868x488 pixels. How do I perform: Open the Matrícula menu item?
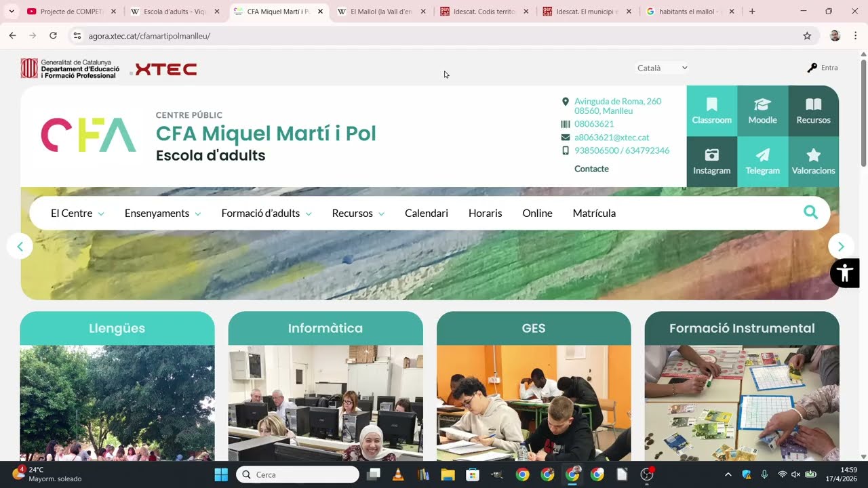[594, 213]
